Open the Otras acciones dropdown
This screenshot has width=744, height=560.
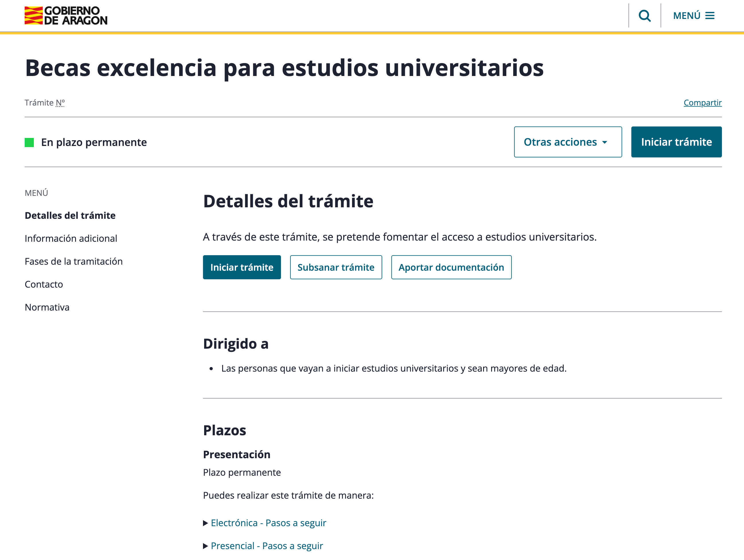[x=568, y=142]
